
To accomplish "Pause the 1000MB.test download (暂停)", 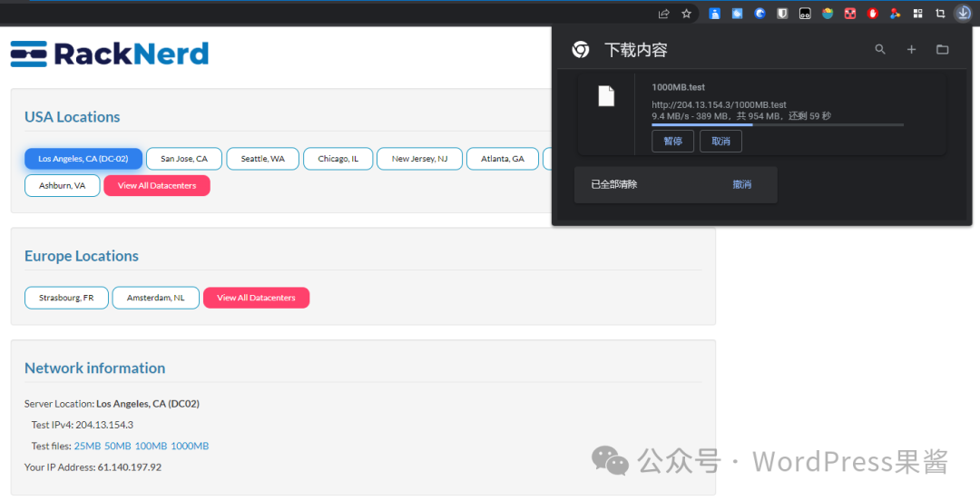I will 672,142.
